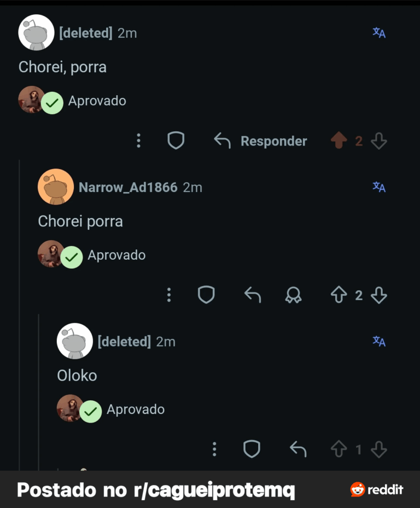Viewport: 420px width, 508px height.
Task: Click the shield mod icon under "Chorei, porra"
Action: pyautogui.click(x=176, y=141)
